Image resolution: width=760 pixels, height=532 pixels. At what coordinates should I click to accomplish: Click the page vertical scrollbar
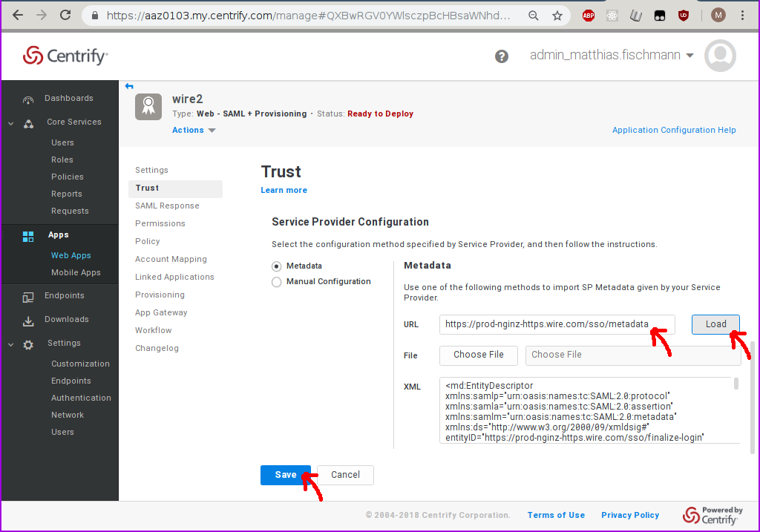coord(753,397)
